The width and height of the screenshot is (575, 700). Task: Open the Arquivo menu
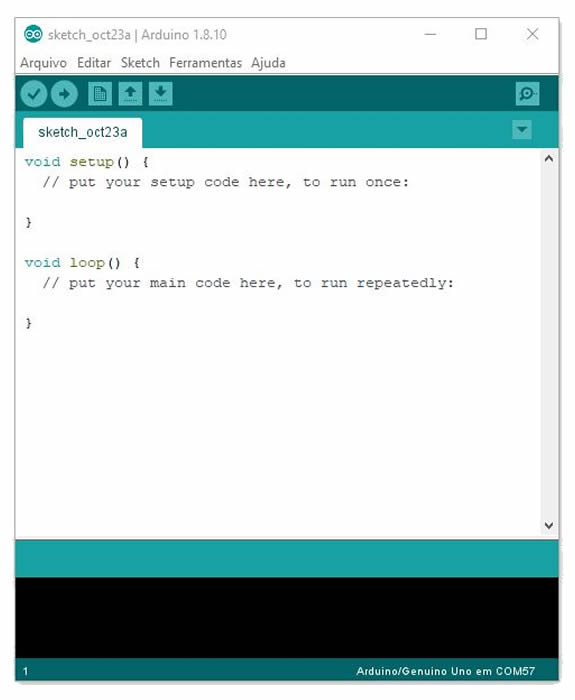(43, 63)
